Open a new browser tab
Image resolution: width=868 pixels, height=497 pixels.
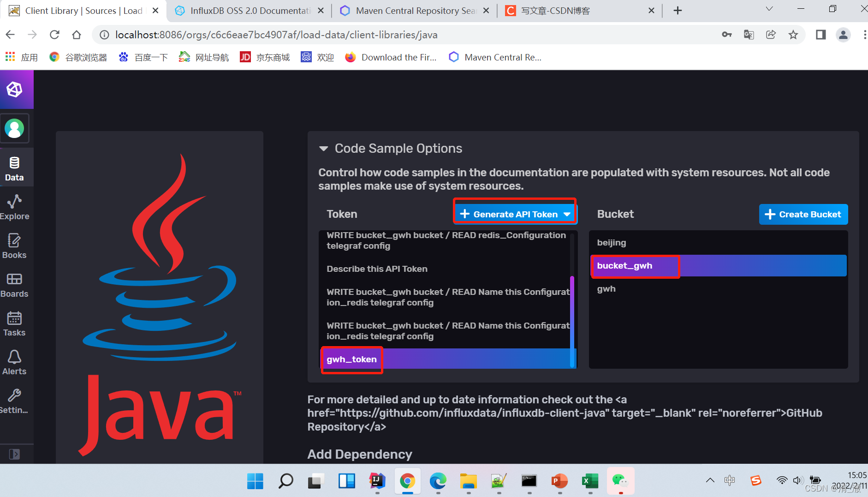click(678, 11)
